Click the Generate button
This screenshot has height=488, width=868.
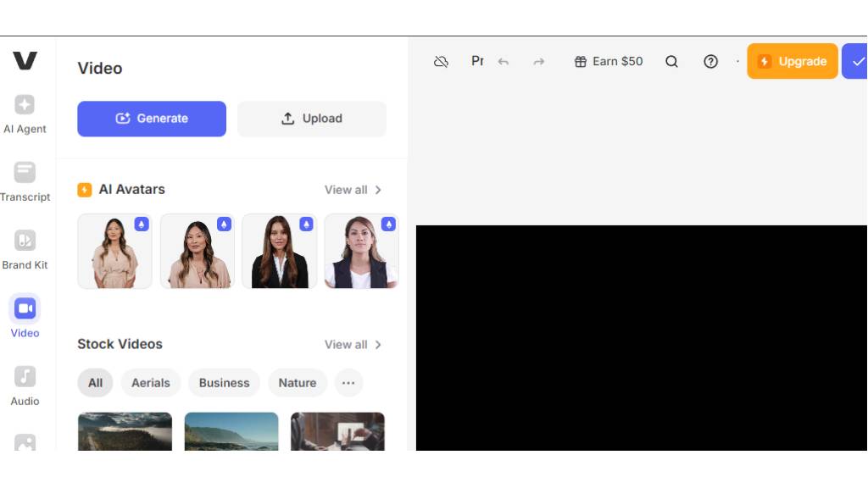point(151,119)
